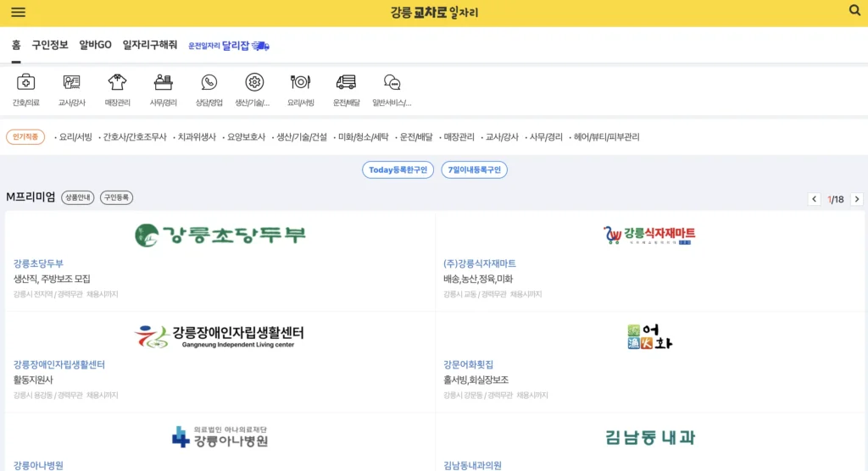Open popular job link 치과위생사
Image resolution: width=868 pixels, height=471 pixels.
(197, 136)
